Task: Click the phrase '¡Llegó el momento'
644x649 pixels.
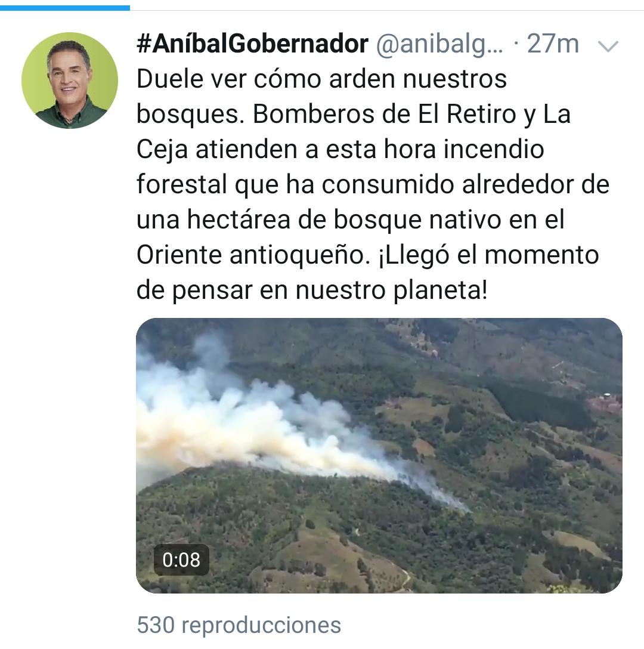Action: click(488, 255)
